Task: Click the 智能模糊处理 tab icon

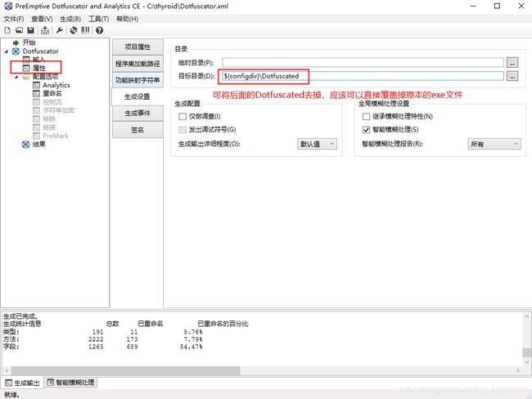Action: [x=50, y=383]
